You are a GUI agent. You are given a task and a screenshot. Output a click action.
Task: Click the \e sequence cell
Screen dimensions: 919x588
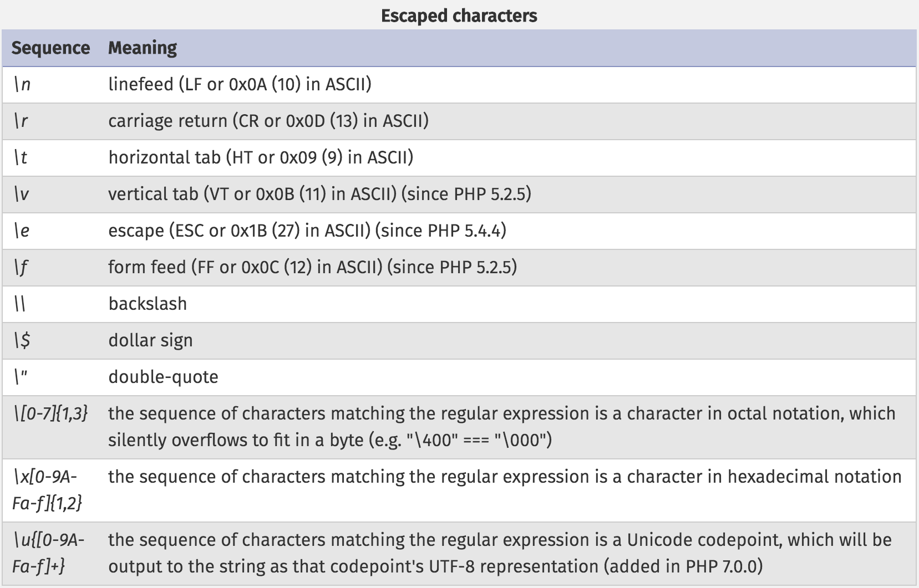coord(22,231)
